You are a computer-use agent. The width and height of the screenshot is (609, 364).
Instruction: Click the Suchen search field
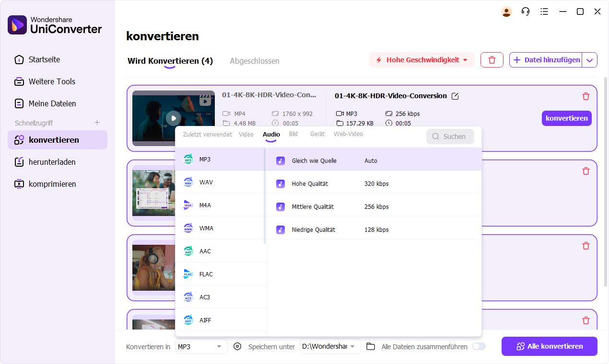click(450, 136)
